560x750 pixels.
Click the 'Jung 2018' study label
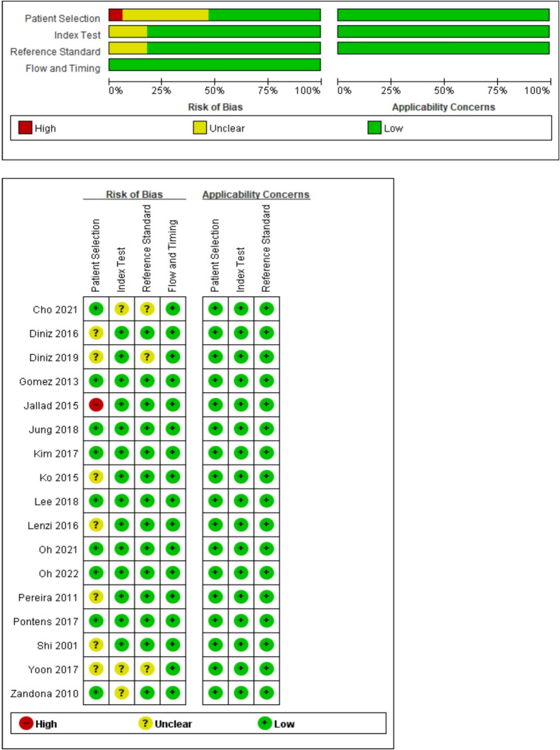click(53, 429)
